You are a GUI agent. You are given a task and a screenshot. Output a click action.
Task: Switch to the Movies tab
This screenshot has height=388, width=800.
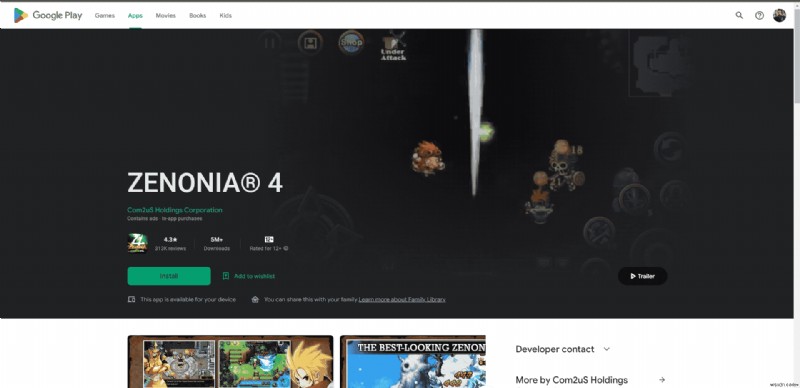pos(165,16)
